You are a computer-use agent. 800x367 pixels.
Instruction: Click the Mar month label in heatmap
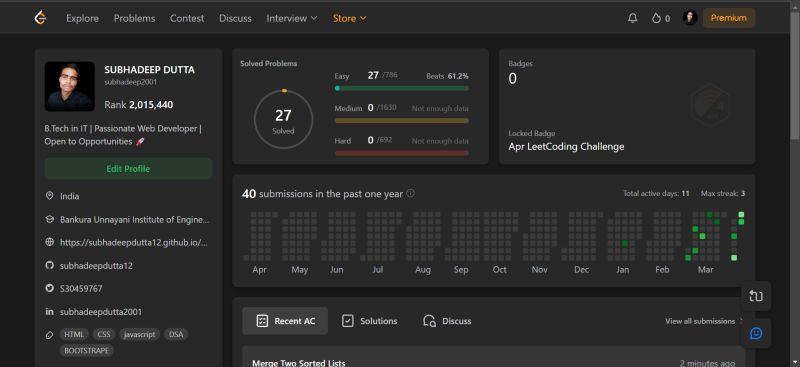coord(706,270)
